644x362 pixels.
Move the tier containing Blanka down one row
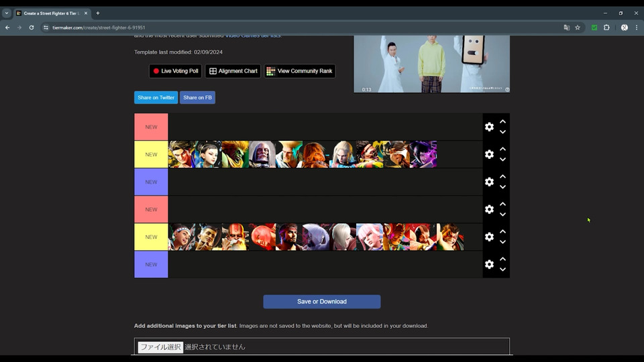(502, 160)
